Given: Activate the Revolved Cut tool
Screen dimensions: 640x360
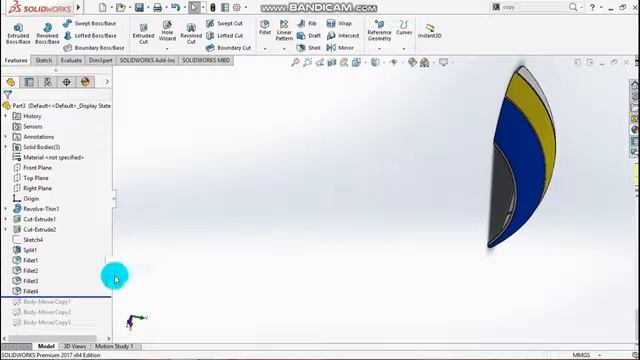Looking at the screenshot, I should click(191, 33).
